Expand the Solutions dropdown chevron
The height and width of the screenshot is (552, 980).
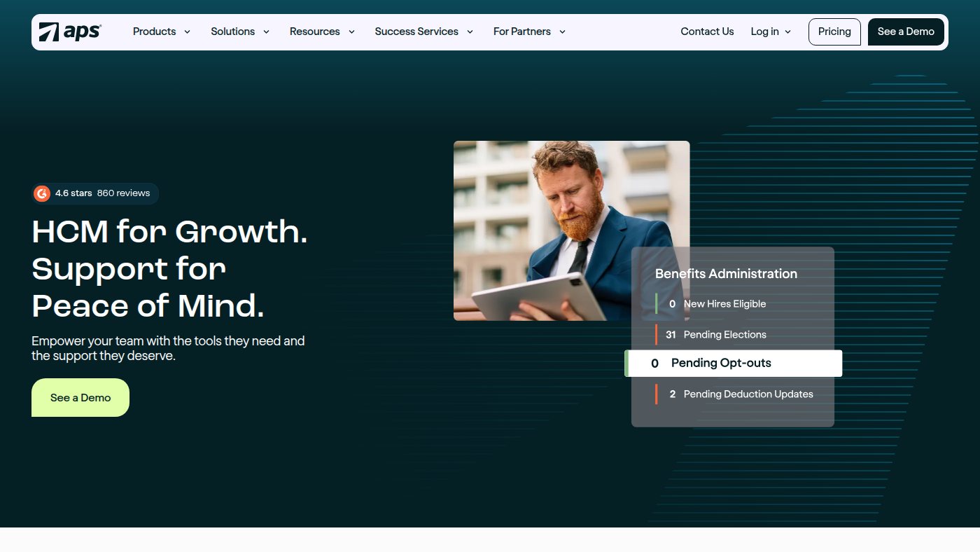point(266,32)
